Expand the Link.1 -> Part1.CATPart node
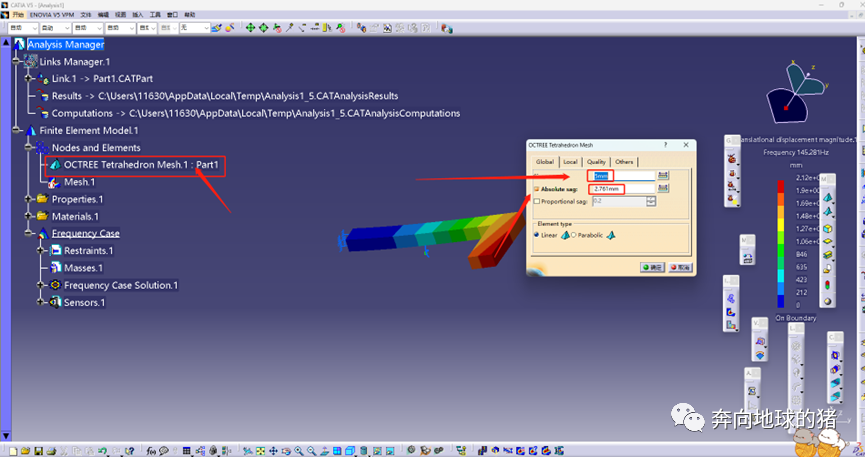865x457 pixels. click(29, 78)
